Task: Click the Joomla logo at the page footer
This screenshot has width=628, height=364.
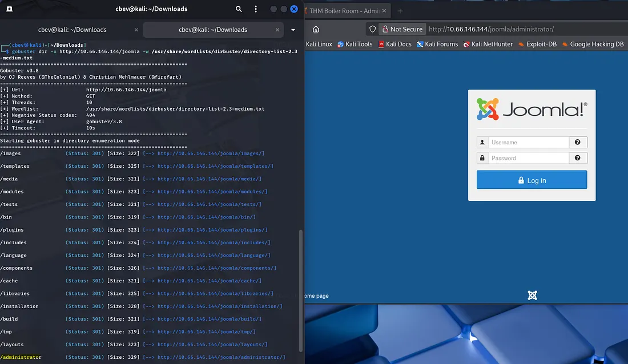Action: 532,295
